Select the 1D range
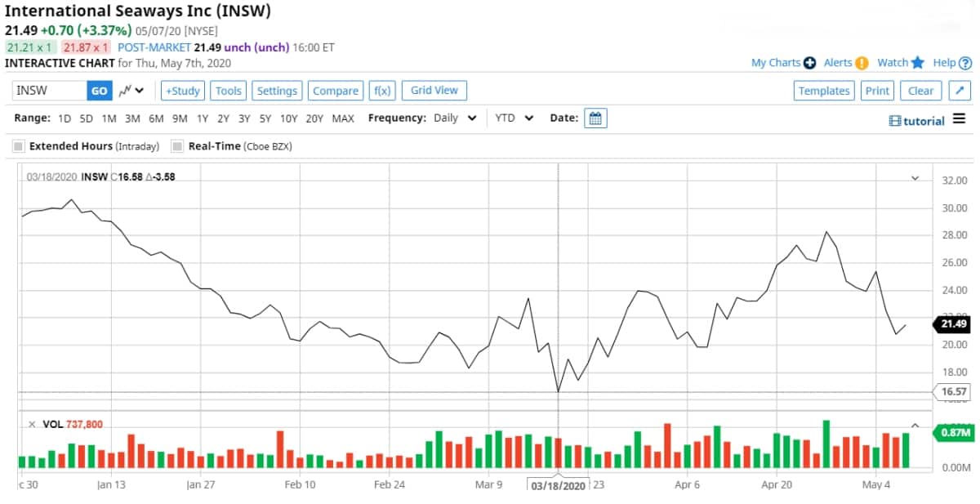The width and height of the screenshot is (980, 504). click(65, 118)
